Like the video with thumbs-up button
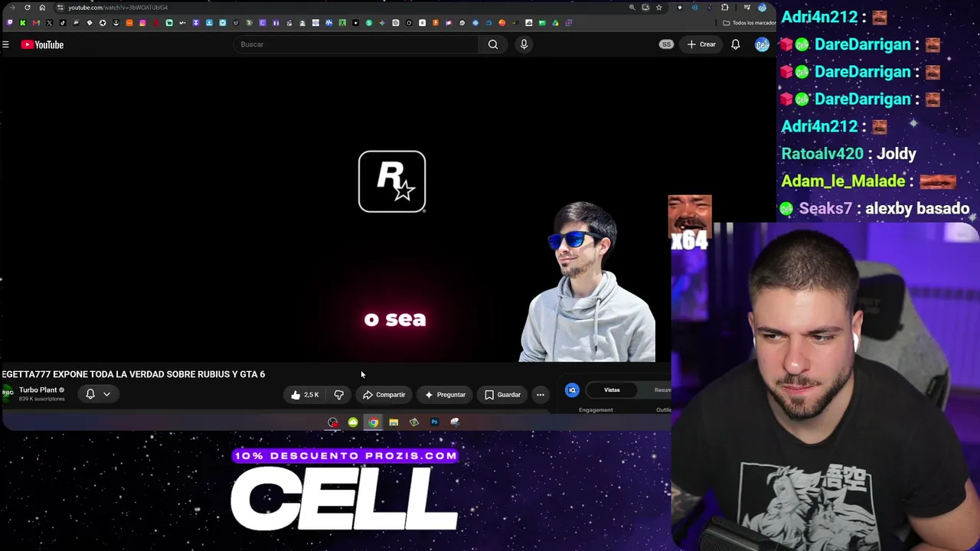The image size is (980, 551). tap(305, 395)
